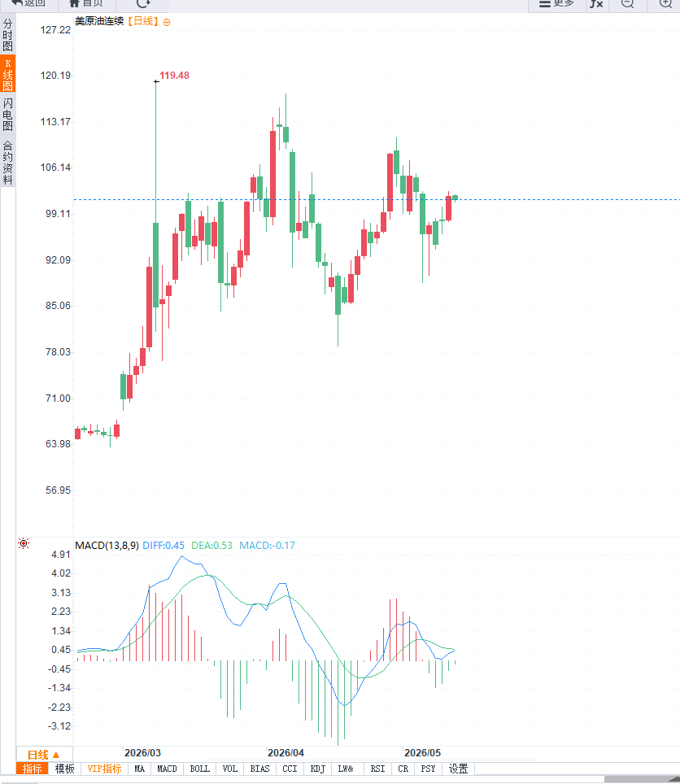Viewport: 680px width, 784px height.
Task: Click the 美原油连续 chart title
Action: [99, 21]
